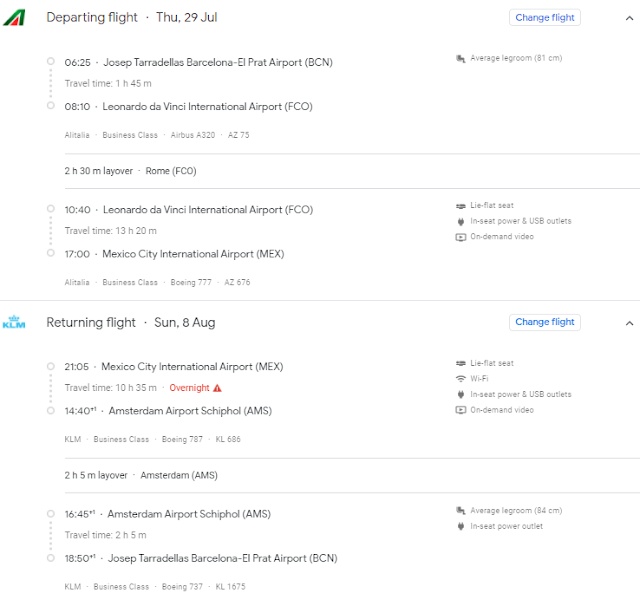Click the red Overnight label
This screenshot has height=593, width=640.
(189, 388)
